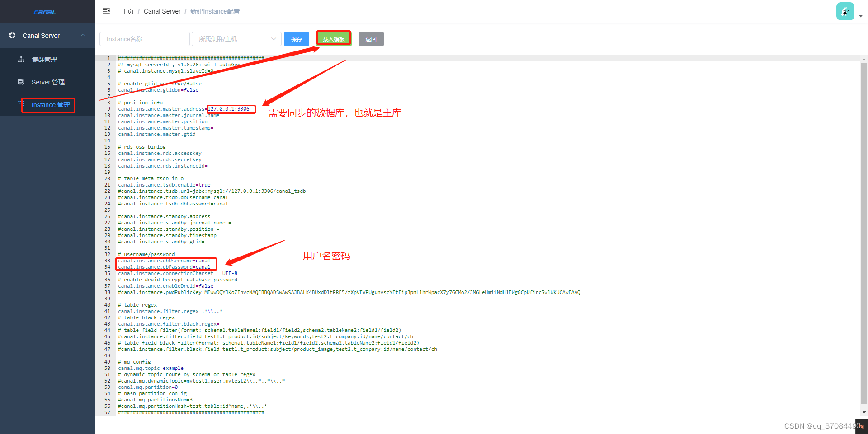Click the 返回 (Return) button
Viewport: 868px width, 434px height.
click(371, 39)
